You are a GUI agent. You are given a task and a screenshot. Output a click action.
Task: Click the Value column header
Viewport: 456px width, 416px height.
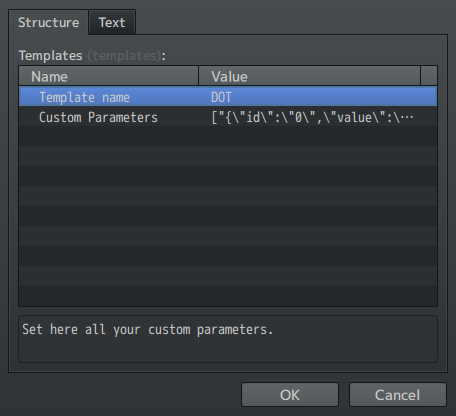click(309, 76)
